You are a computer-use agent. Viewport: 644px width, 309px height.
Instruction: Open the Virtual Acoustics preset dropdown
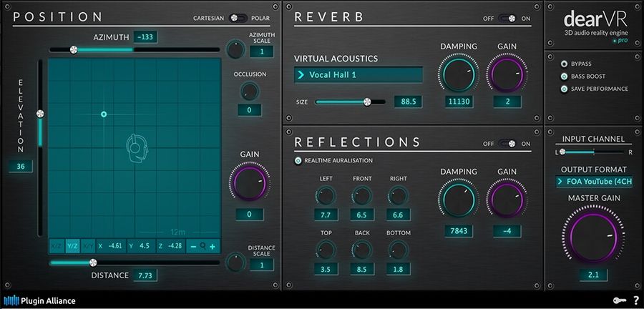click(358, 74)
